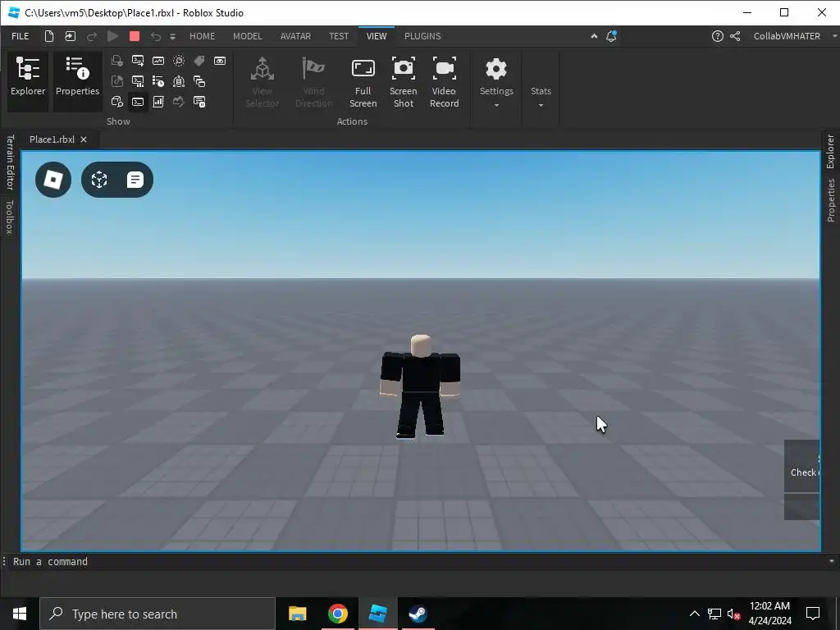Open the FILE menu

coord(21,36)
